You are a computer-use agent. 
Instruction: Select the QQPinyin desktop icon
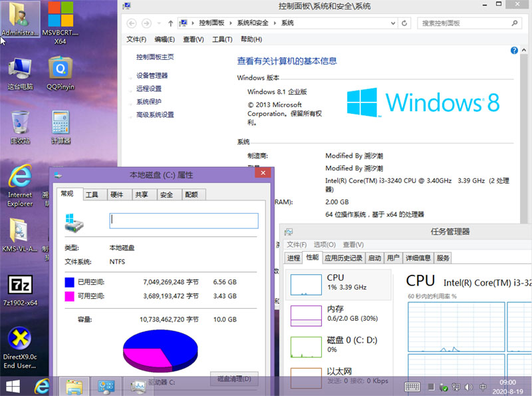click(61, 74)
